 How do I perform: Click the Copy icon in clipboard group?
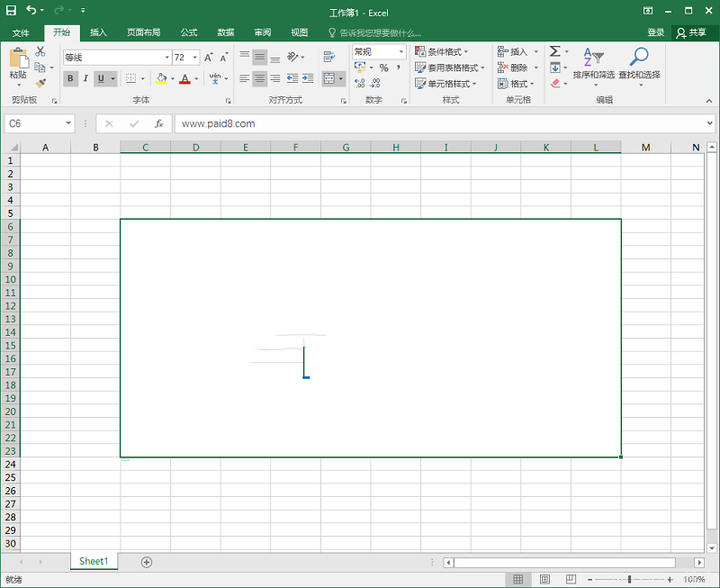point(40,68)
